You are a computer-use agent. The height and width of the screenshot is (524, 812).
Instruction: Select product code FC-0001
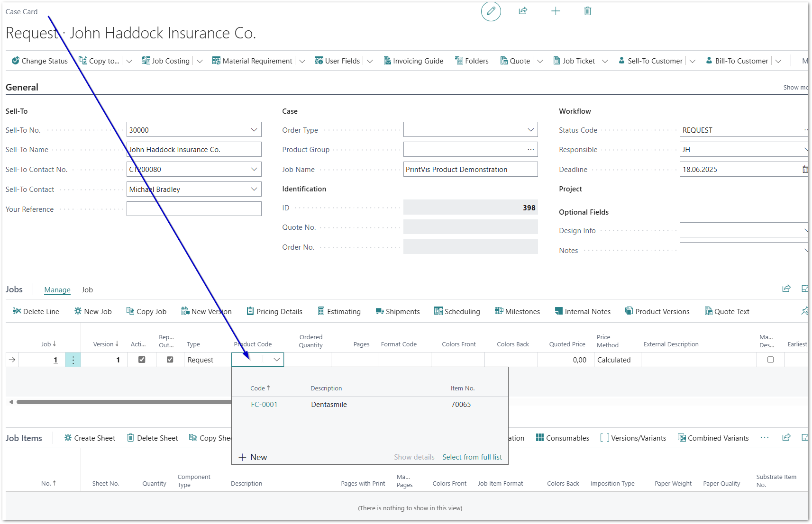264,405
